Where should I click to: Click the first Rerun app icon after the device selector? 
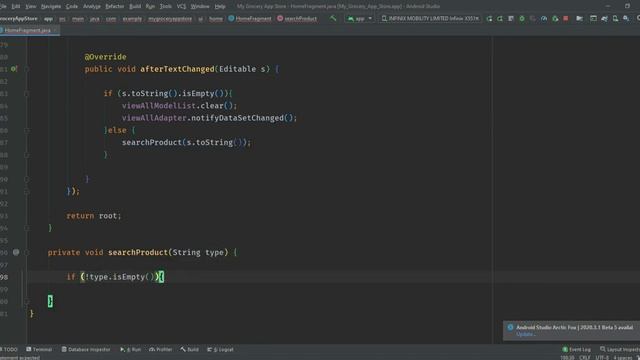click(x=489, y=18)
